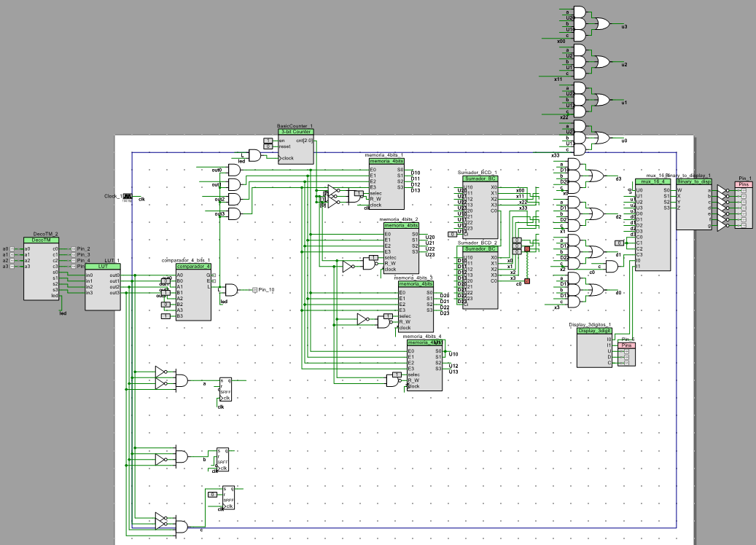
Task: Click the OR gate outputting d3
Action: tap(596, 176)
